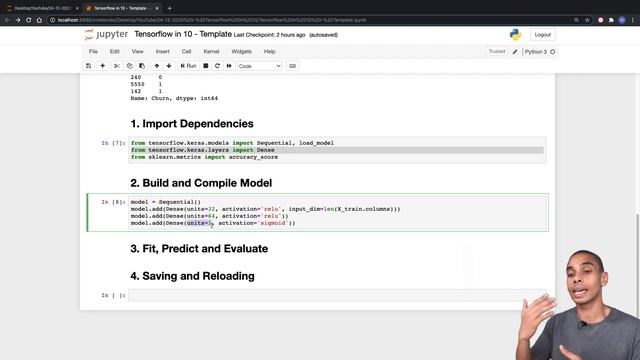
Task: Close the Tensorflow in 10 browser tab
Action: click(x=157, y=8)
